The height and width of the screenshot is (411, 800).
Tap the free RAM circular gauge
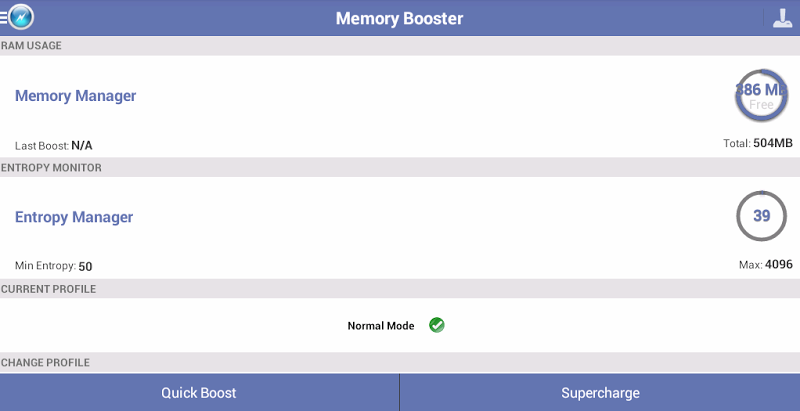pyautogui.click(x=761, y=95)
